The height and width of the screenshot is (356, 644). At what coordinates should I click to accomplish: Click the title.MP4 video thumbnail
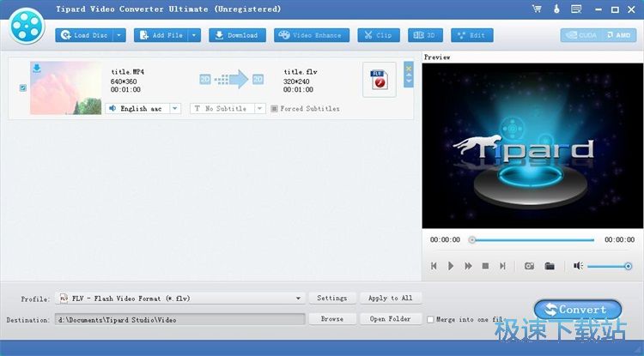click(66, 87)
